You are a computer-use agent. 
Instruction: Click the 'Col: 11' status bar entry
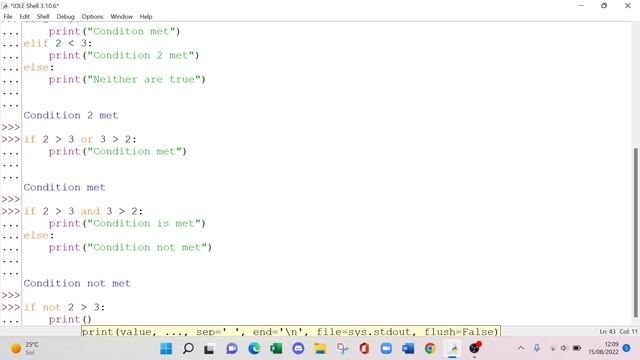[628, 331]
